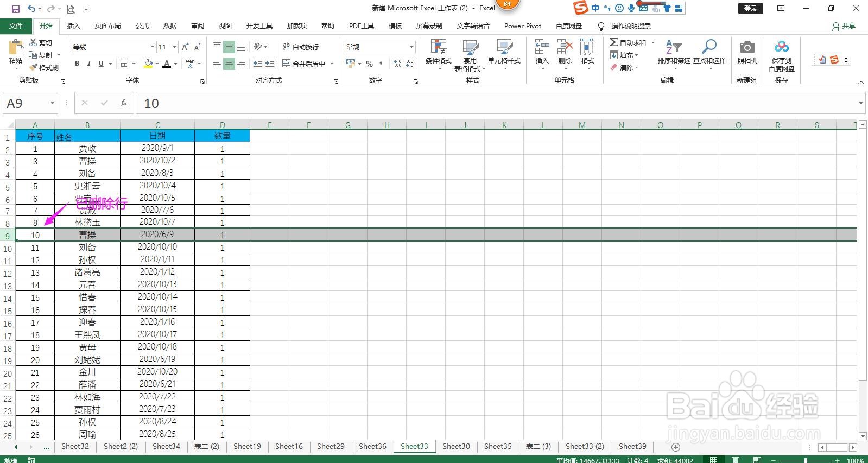Viewport: 868px width, 463px height.
Task: Click the Delete cells icon
Action: click(565, 47)
